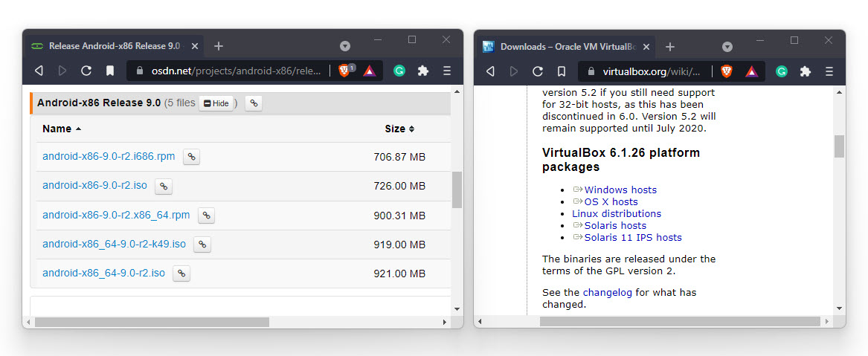Open tab search dropdown in osdn.net window
This screenshot has height=356, width=868.
(345, 46)
